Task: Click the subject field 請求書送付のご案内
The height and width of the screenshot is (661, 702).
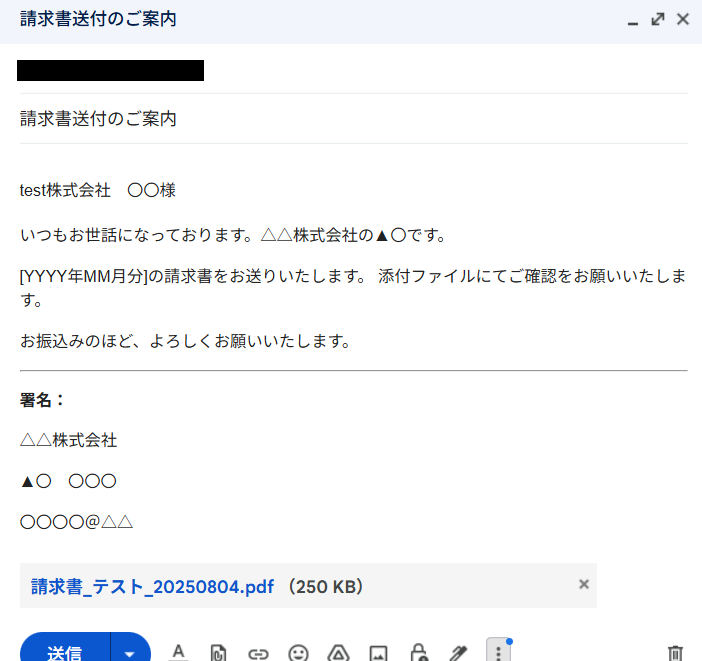Action: [354, 119]
